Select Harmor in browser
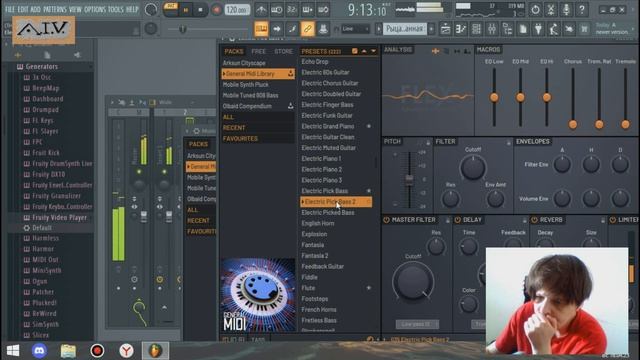This screenshot has width=640, height=360. coord(42,249)
